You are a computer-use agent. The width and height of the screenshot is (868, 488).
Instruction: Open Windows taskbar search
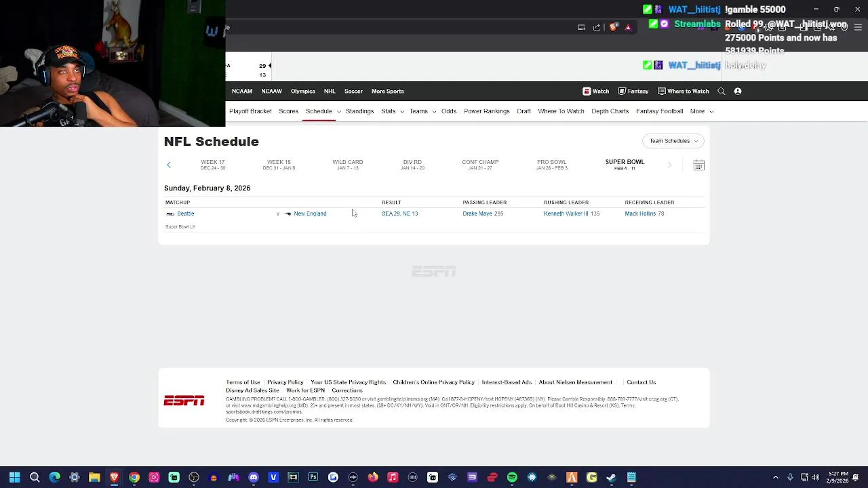35,477
